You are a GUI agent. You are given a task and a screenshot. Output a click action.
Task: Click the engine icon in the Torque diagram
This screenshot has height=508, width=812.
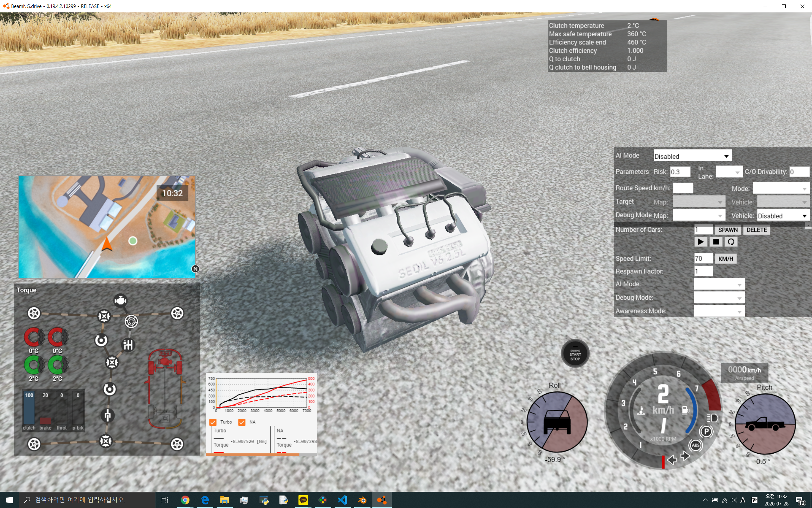click(x=120, y=300)
